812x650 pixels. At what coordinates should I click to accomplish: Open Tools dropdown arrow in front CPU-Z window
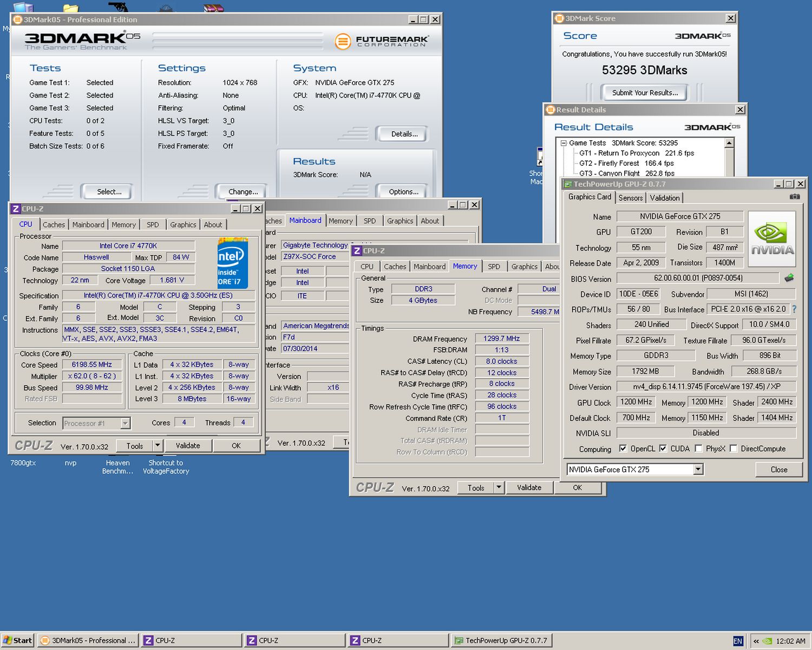click(158, 446)
